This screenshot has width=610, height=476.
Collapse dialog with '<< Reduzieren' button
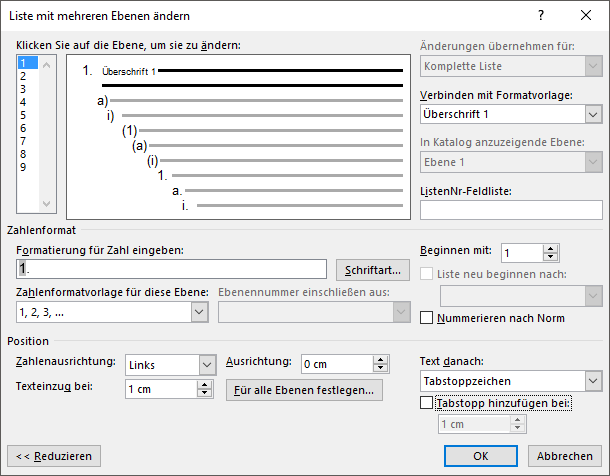54,455
